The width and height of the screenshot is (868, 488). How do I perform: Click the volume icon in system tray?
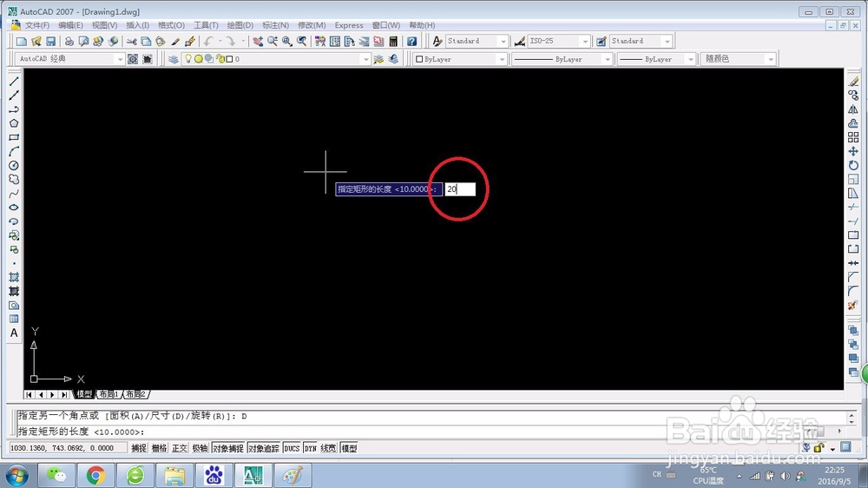point(785,476)
